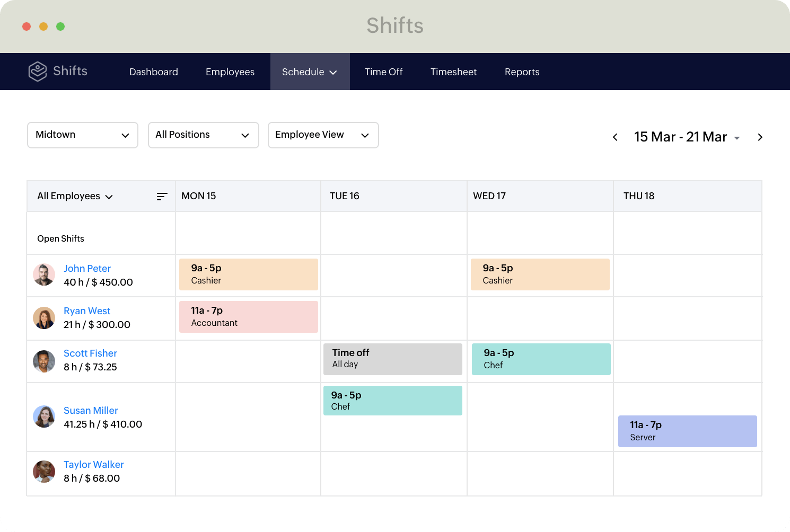The image size is (790, 532).
Task: Click Taylor Walker's avatar picture
Action: (44, 471)
